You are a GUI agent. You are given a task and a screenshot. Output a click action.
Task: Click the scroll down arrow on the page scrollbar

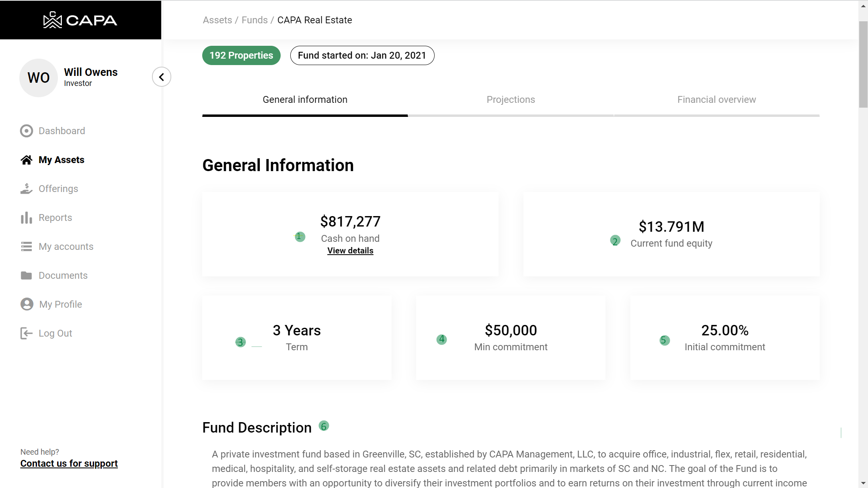[863, 483]
